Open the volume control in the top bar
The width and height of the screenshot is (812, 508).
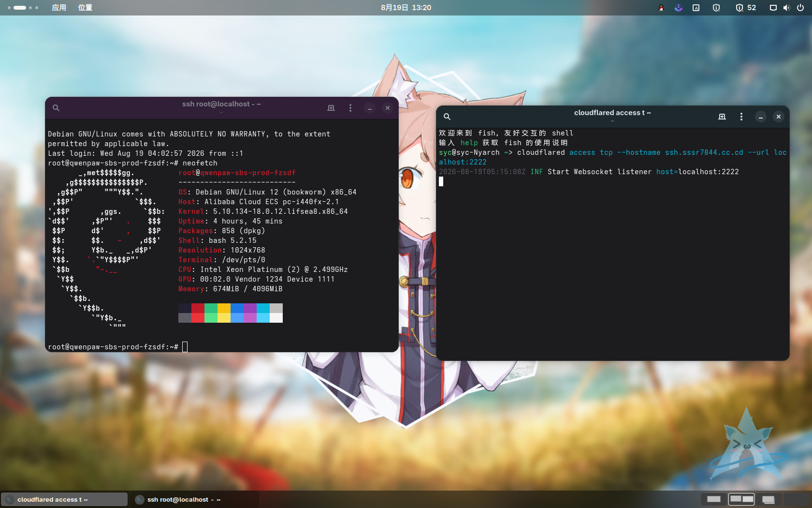[787, 8]
